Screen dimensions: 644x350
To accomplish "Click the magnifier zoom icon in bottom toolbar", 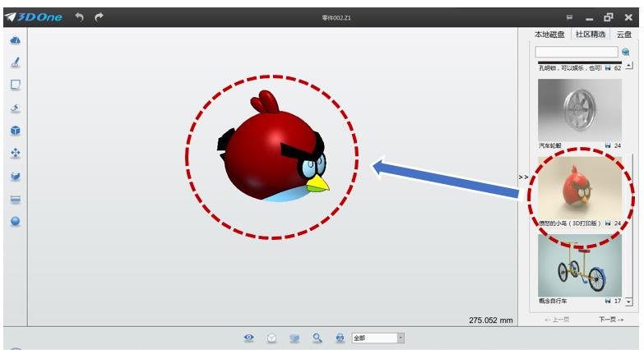I will coord(317,337).
